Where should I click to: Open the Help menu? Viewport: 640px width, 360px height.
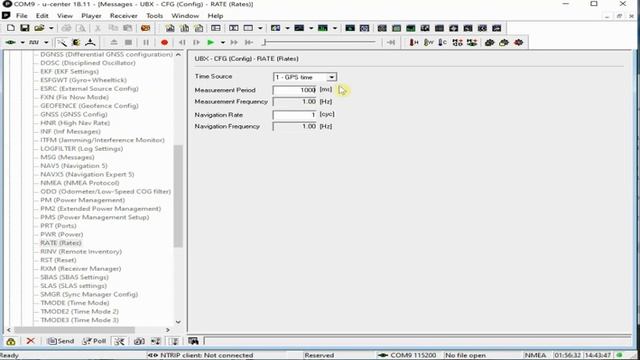[x=215, y=16]
